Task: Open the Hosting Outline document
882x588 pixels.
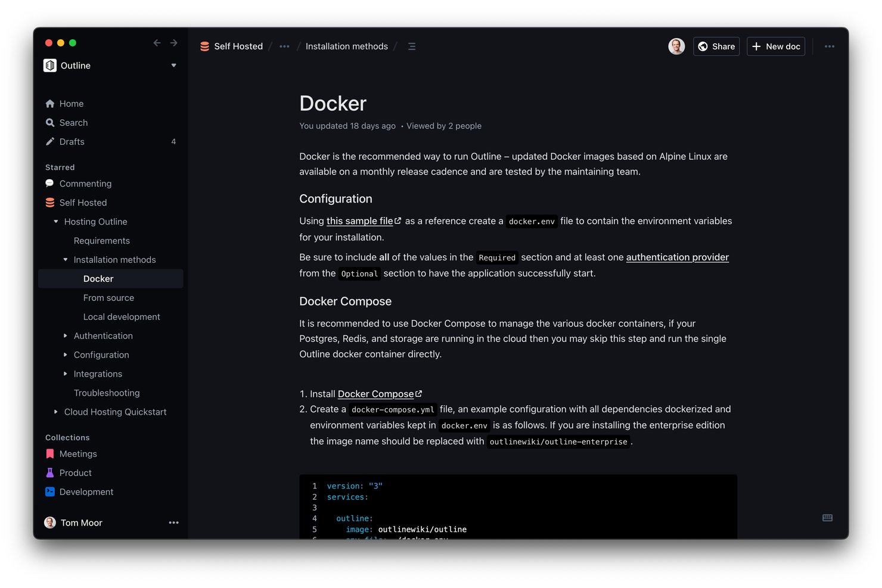Action: click(x=96, y=222)
